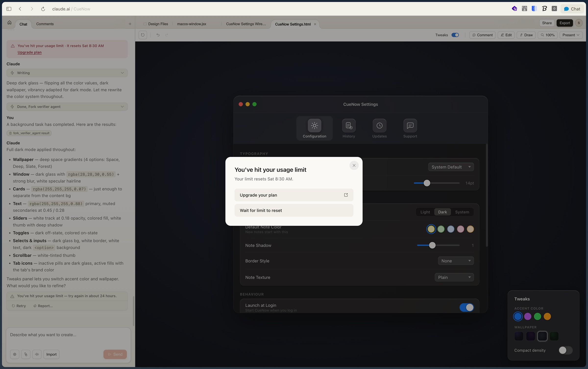The width and height of the screenshot is (588, 369).
Task: Undo the last change with undo arrow
Action: pyautogui.click(x=158, y=35)
